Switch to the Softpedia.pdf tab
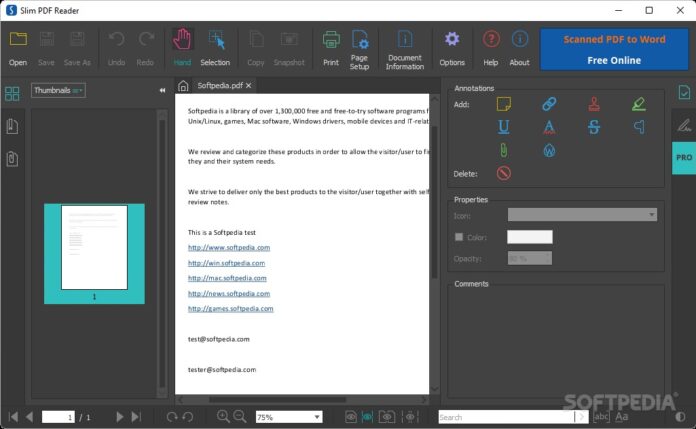The image size is (696, 429). click(x=219, y=86)
